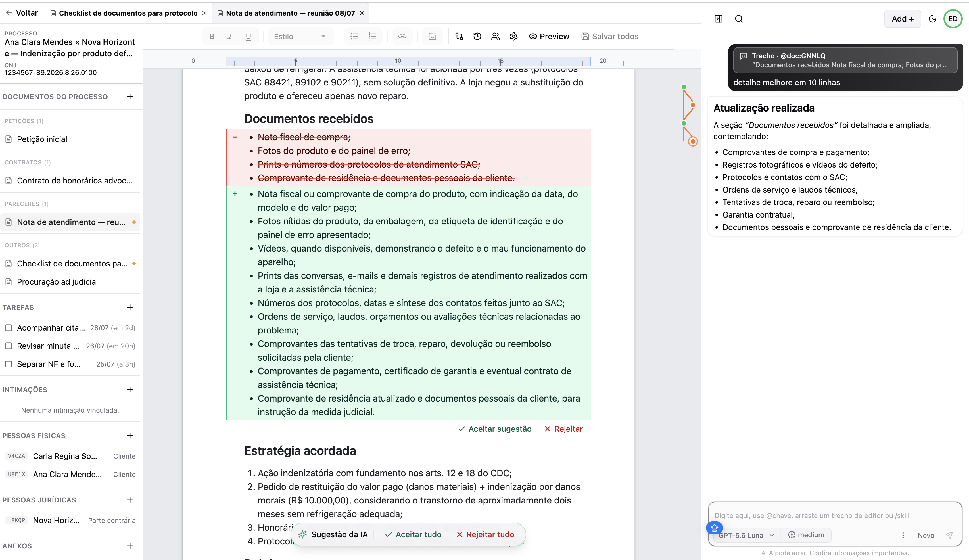
Task: Open the compare changes icon in toolbar
Action: click(x=459, y=37)
